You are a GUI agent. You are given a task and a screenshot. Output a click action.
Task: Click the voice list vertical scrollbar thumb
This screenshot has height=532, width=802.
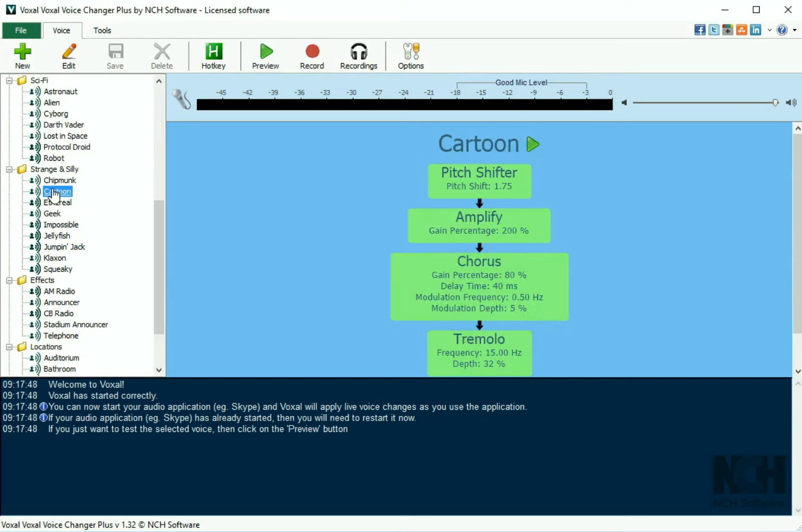point(159,267)
